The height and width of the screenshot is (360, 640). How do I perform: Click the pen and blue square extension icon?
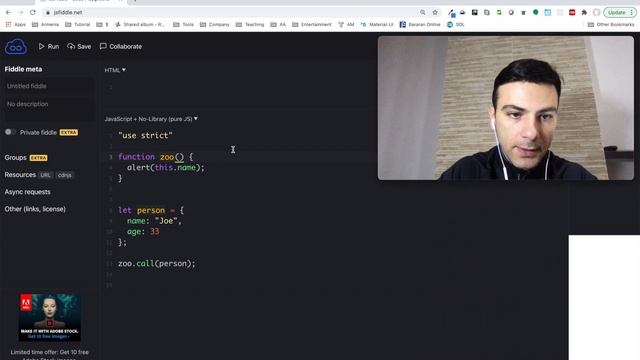pos(451,13)
